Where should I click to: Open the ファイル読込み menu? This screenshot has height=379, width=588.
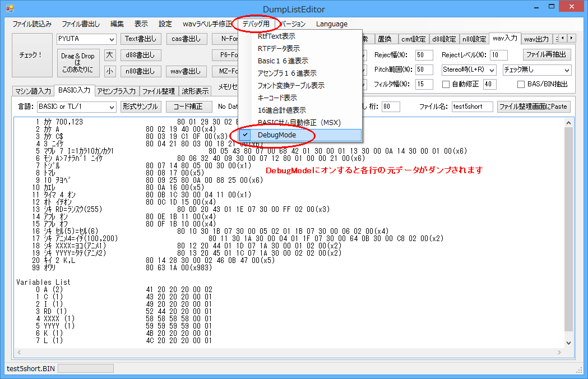click(33, 24)
